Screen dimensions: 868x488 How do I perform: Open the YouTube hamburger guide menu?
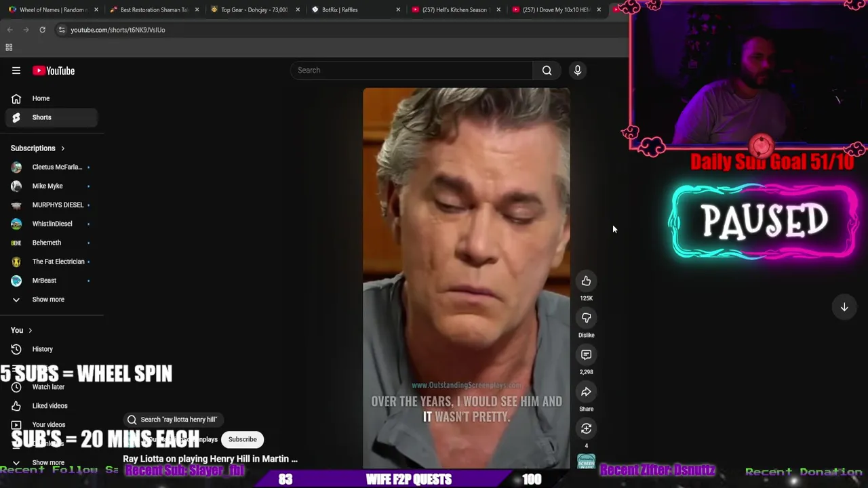(16, 70)
